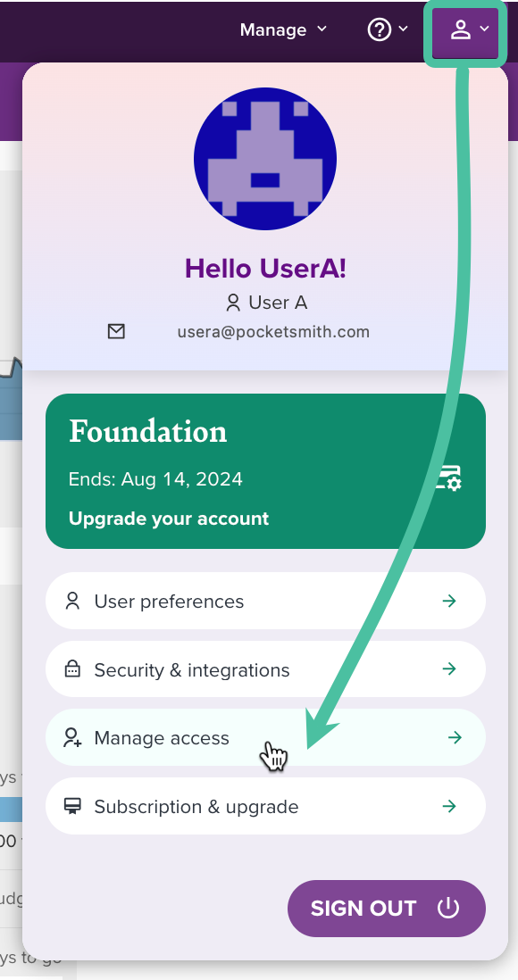The width and height of the screenshot is (518, 980).
Task: Open the user account menu icon
Action: (461, 30)
